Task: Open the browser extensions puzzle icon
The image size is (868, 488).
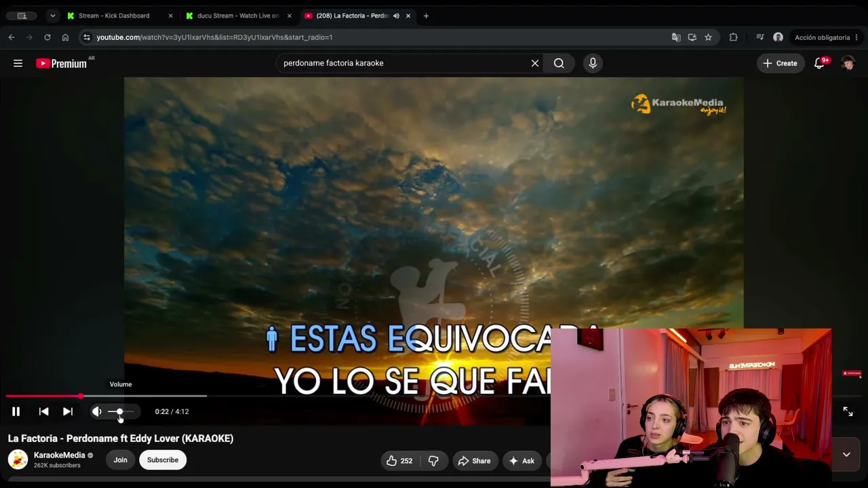Action: [733, 37]
